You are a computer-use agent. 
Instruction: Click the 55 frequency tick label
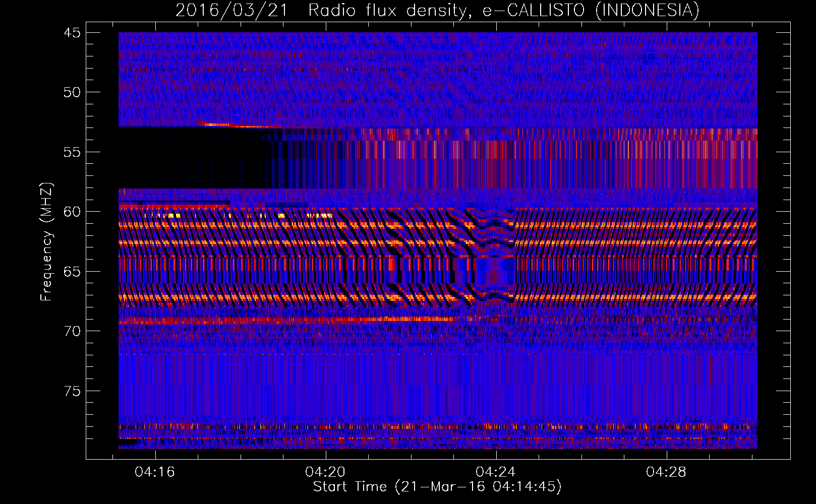[72, 152]
